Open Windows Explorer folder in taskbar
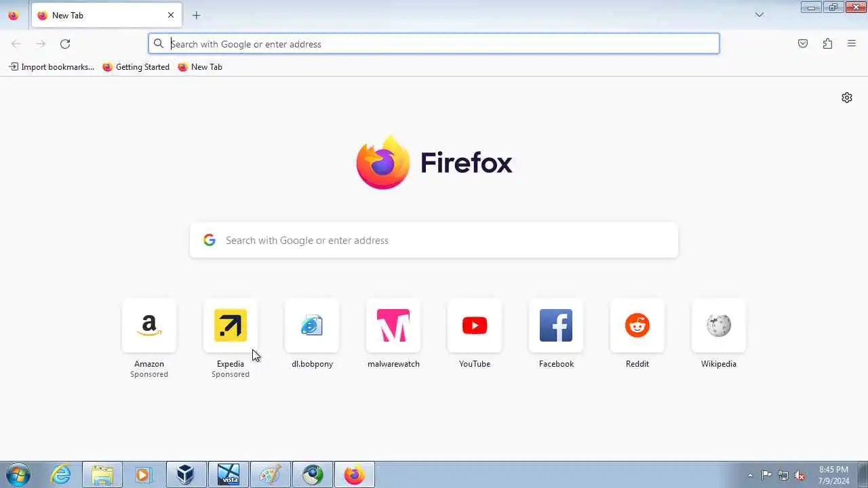868x488 pixels. pos(102,474)
